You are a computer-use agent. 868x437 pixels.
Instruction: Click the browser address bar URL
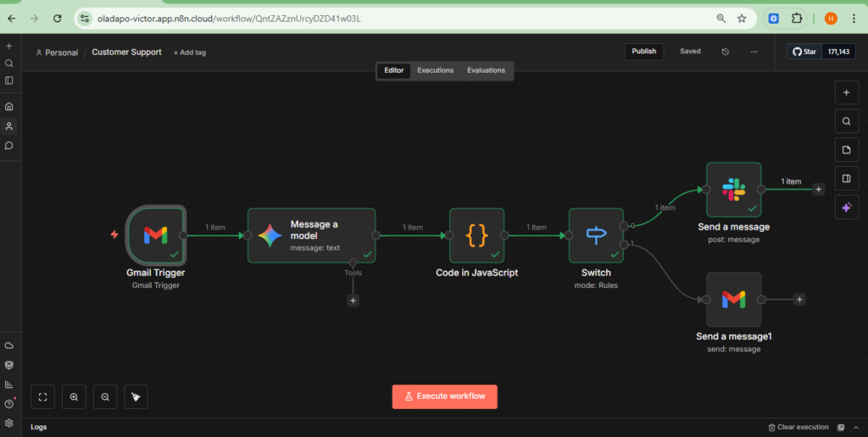click(229, 19)
